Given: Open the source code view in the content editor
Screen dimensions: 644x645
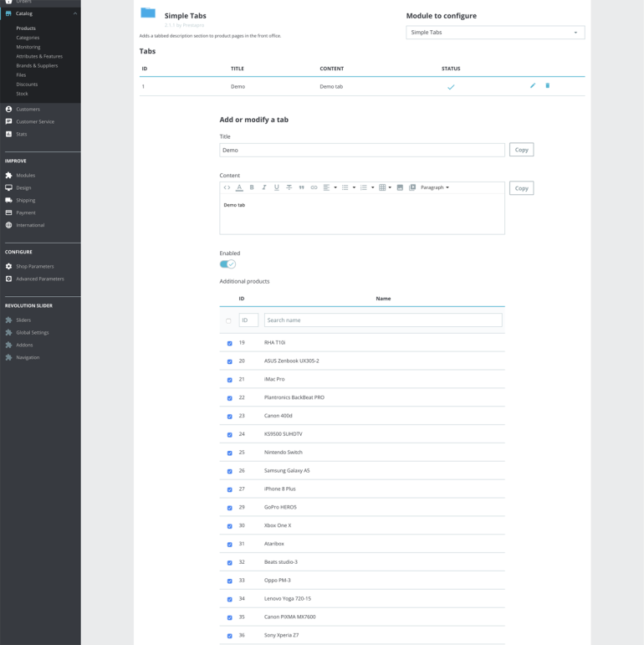Looking at the screenshot, I should [227, 187].
